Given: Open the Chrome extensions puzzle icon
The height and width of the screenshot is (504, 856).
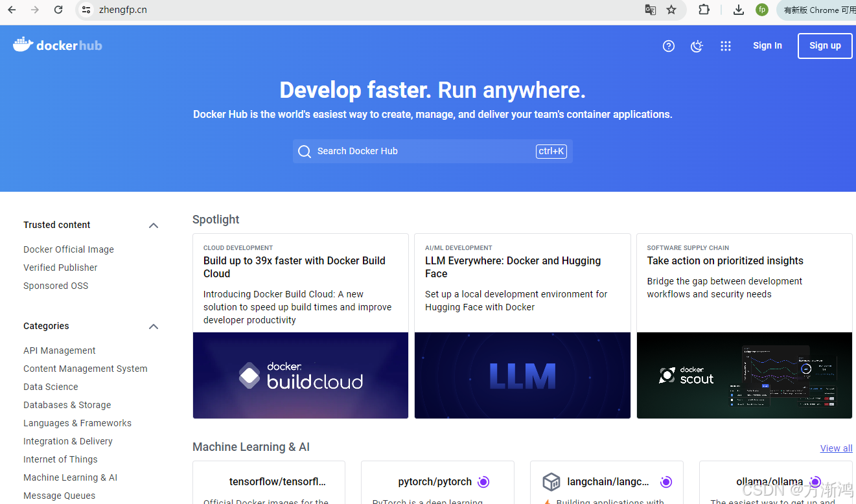Looking at the screenshot, I should click(x=704, y=10).
